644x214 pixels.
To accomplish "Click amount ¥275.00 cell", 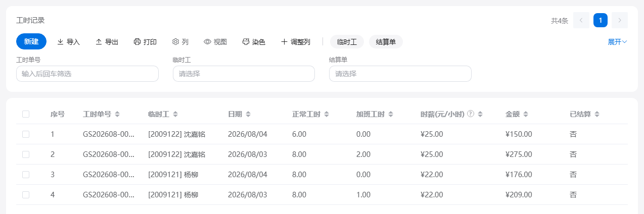I will 519,154.
